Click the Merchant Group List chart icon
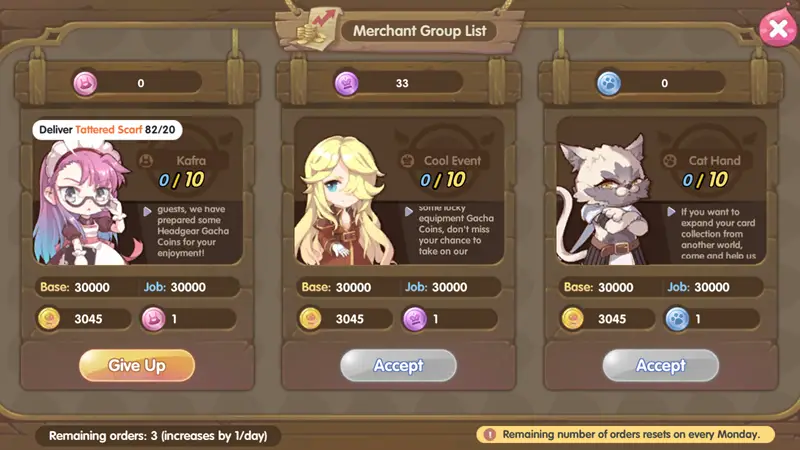 (x=313, y=30)
